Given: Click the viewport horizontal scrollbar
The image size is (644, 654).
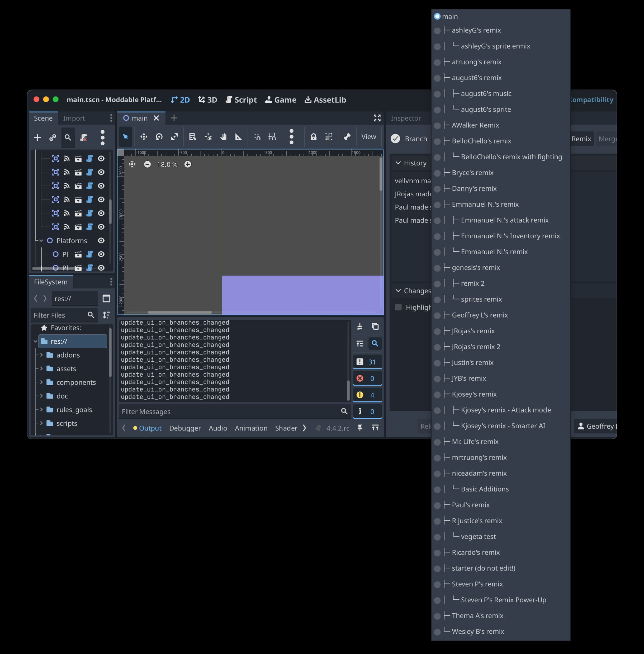Looking at the screenshot, I should tap(180, 312).
